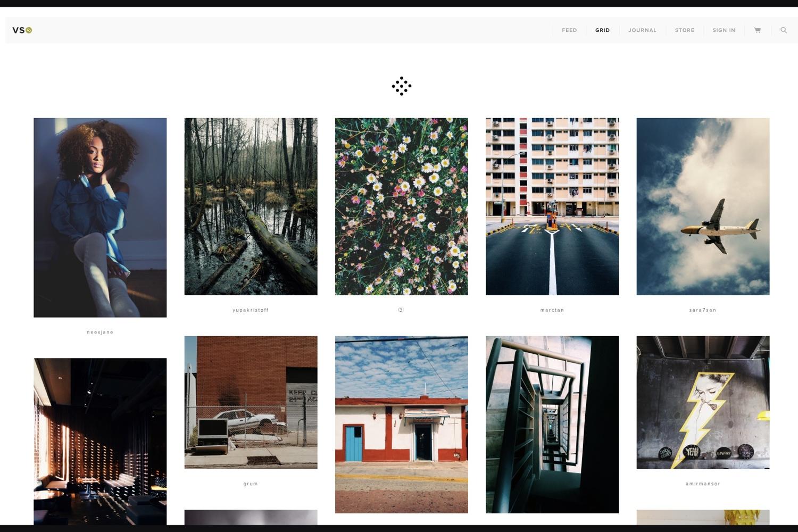Open amirmansor's profile link
Image resolution: width=798 pixels, height=532 pixels.
point(703,483)
